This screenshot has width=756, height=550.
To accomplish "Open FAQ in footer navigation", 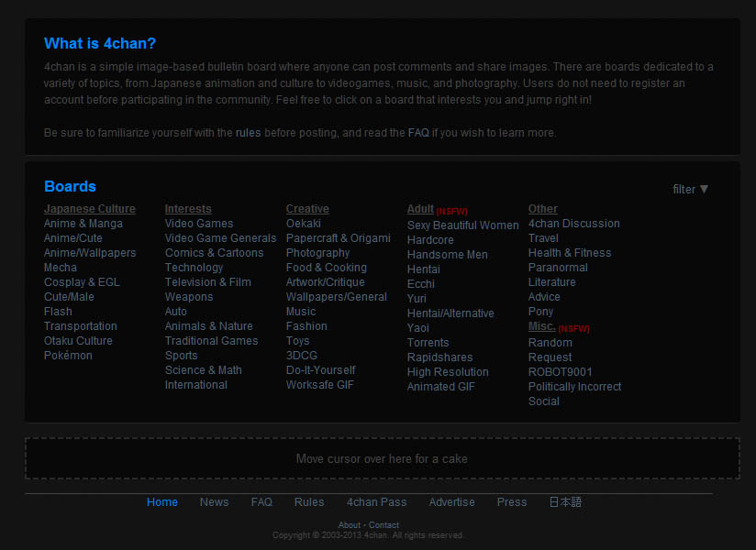I will (261, 501).
